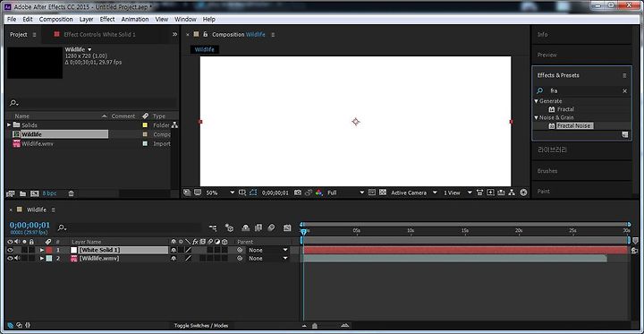644x334 pixels.
Task: Open the resolution dropdown set to Full
Action: coord(345,193)
